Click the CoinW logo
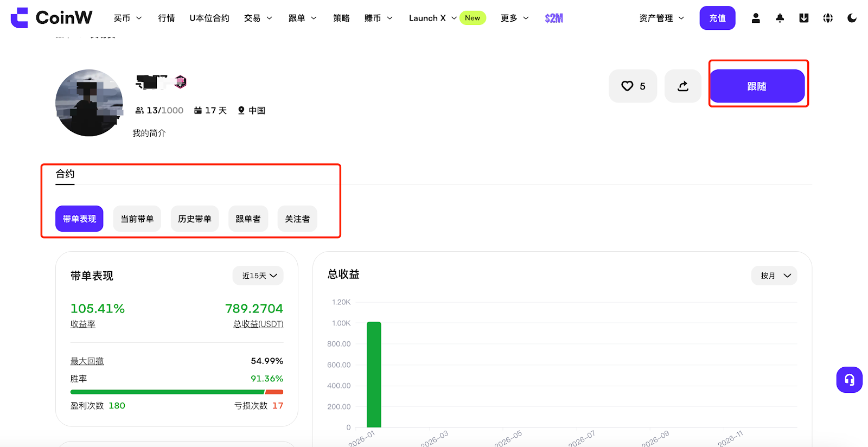 pyautogui.click(x=52, y=18)
